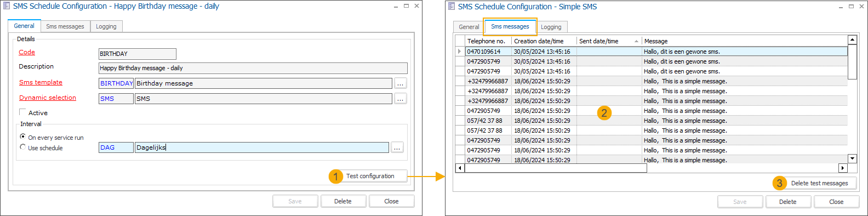Sort by Message column header
This screenshot has height=216, width=868.
[x=745, y=41]
